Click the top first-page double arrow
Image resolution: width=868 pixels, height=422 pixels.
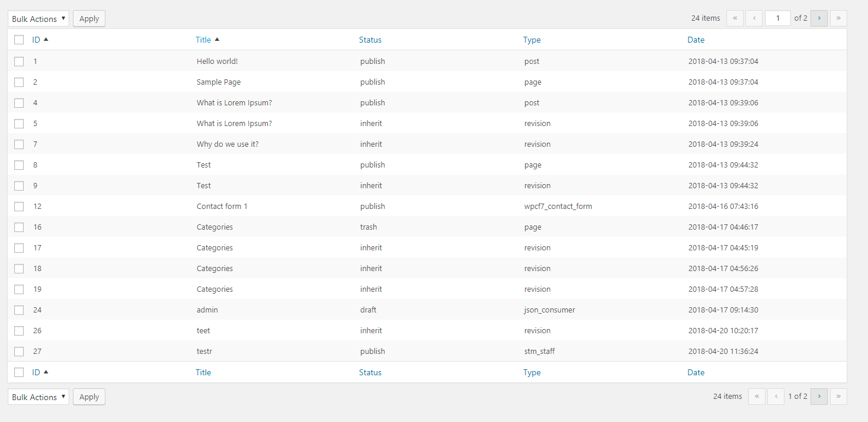(x=735, y=18)
